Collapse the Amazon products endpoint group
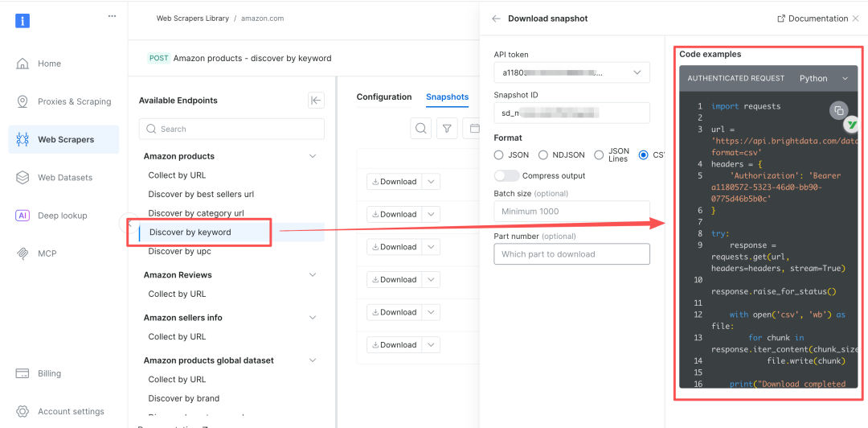Viewport: 868px width, 428px height. [313, 156]
